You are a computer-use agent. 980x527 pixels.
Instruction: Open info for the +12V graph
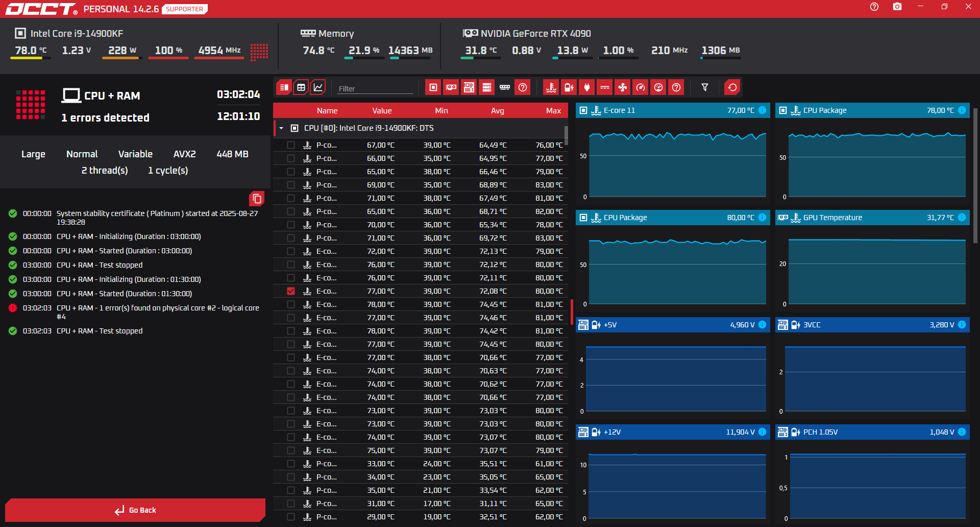762,432
